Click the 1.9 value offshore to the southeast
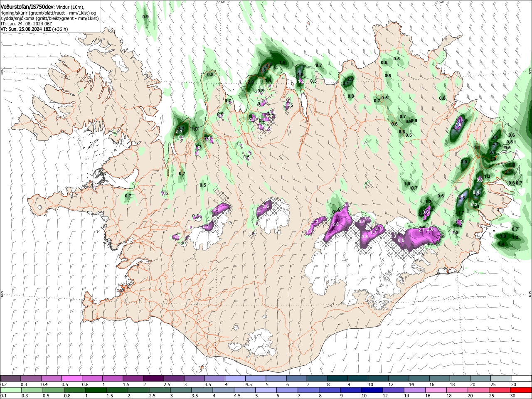This screenshot has width=532, height=399. pos(503,236)
